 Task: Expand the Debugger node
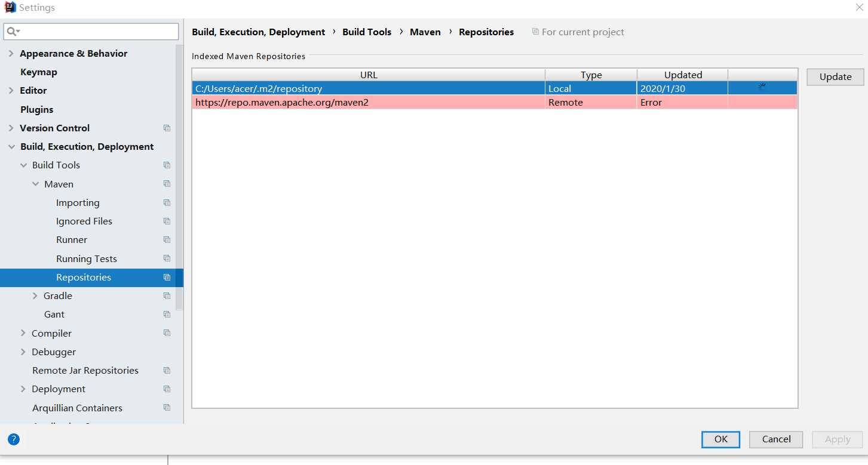23,352
